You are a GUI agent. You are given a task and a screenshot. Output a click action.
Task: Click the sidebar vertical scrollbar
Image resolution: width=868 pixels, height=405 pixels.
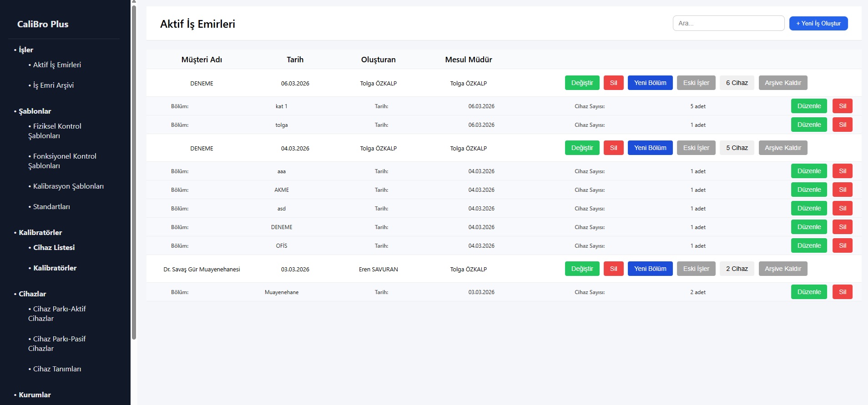tap(134, 173)
